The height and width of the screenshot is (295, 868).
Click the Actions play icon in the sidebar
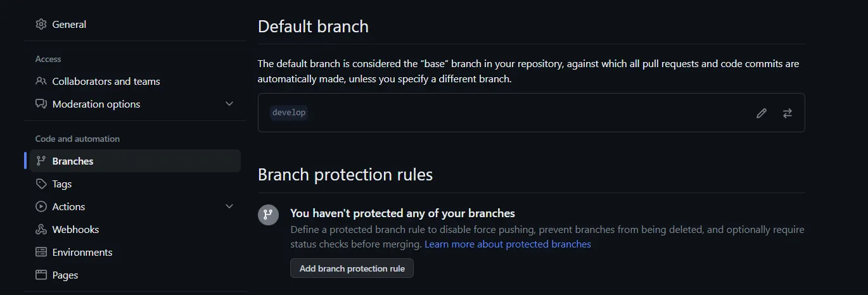(41, 206)
